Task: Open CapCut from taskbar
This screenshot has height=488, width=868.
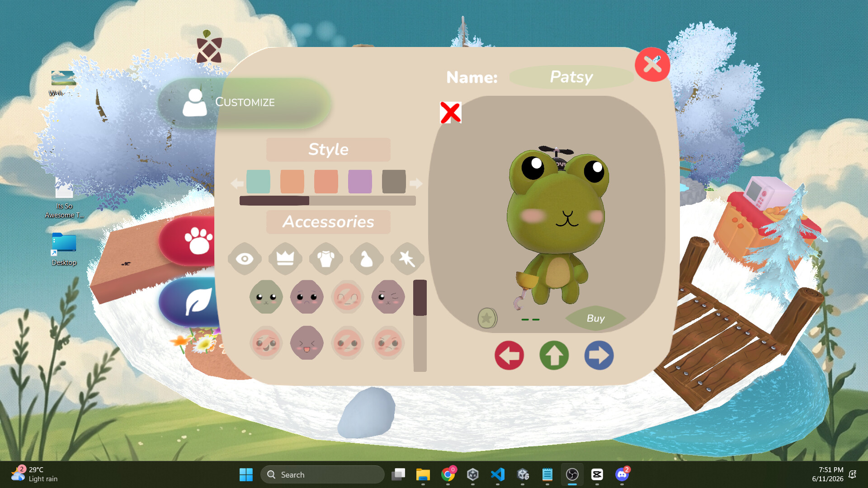Action: (x=597, y=474)
